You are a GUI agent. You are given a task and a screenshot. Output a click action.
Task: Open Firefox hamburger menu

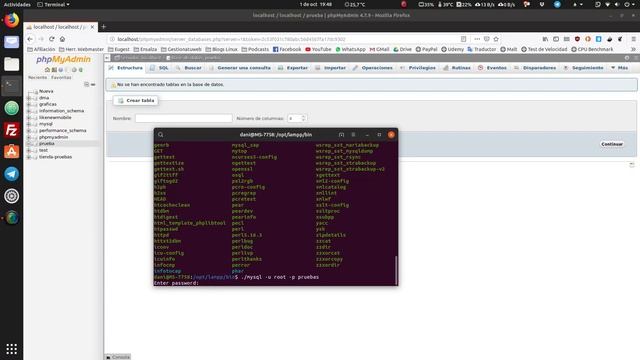(x=633, y=39)
